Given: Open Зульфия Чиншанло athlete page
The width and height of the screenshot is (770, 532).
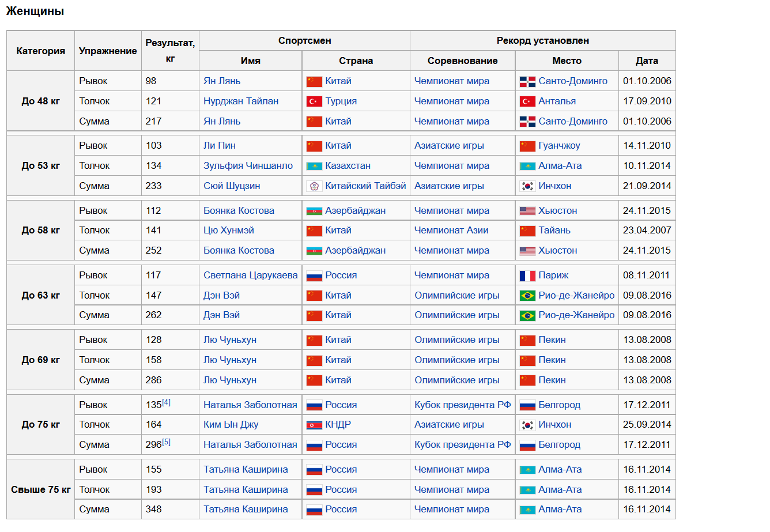Looking at the screenshot, I should point(248,166).
